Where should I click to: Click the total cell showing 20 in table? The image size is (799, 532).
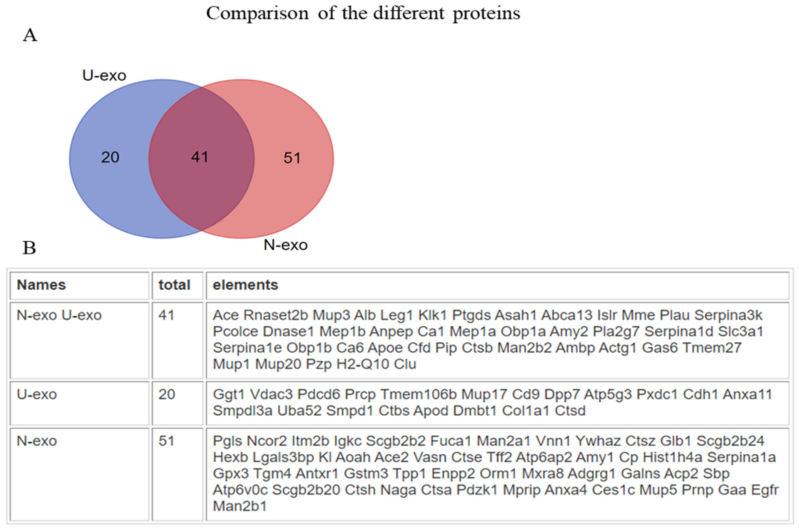(x=167, y=394)
